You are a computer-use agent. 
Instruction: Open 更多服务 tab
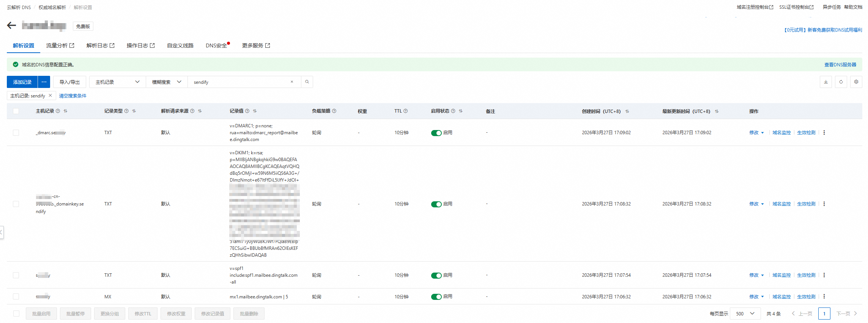coord(256,45)
